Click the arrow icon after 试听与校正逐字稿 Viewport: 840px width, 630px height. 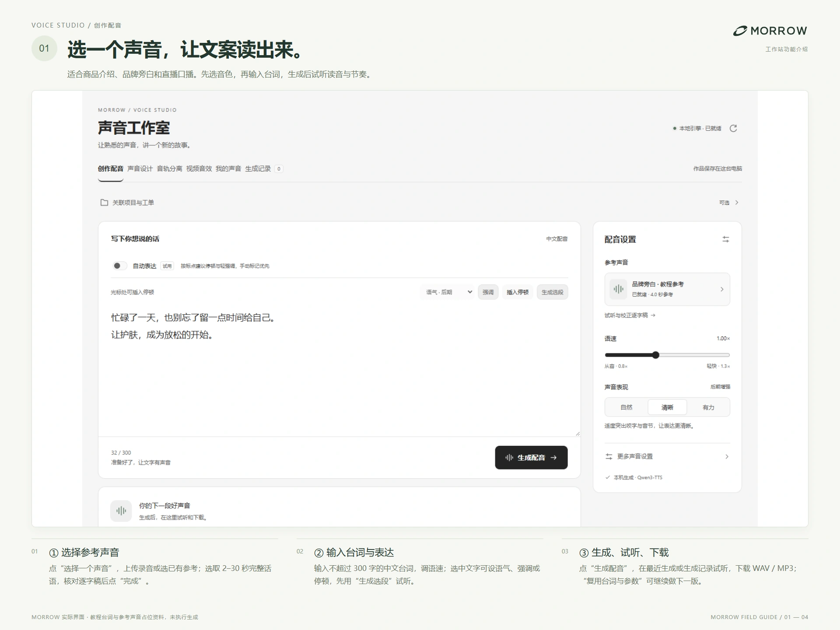click(x=653, y=315)
